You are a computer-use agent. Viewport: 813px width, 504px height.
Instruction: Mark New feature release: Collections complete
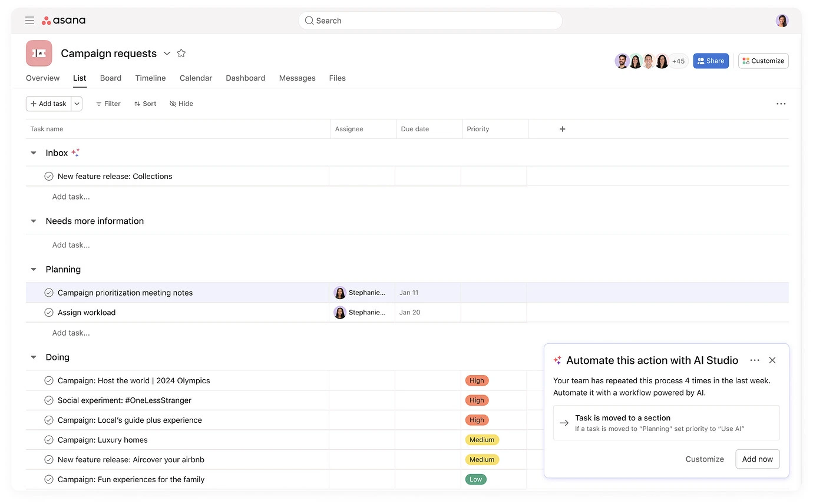tap(48, 176)
